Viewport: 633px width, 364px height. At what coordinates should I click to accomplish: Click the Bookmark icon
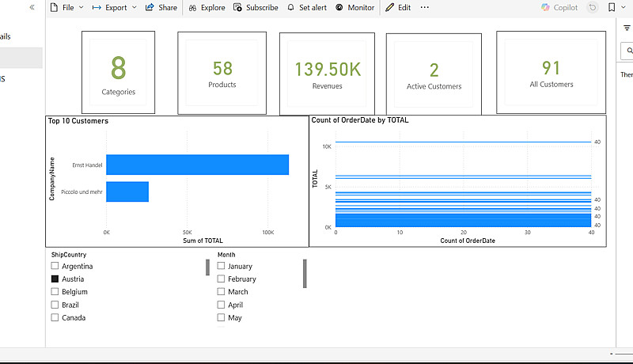click(x=612, y=7)
